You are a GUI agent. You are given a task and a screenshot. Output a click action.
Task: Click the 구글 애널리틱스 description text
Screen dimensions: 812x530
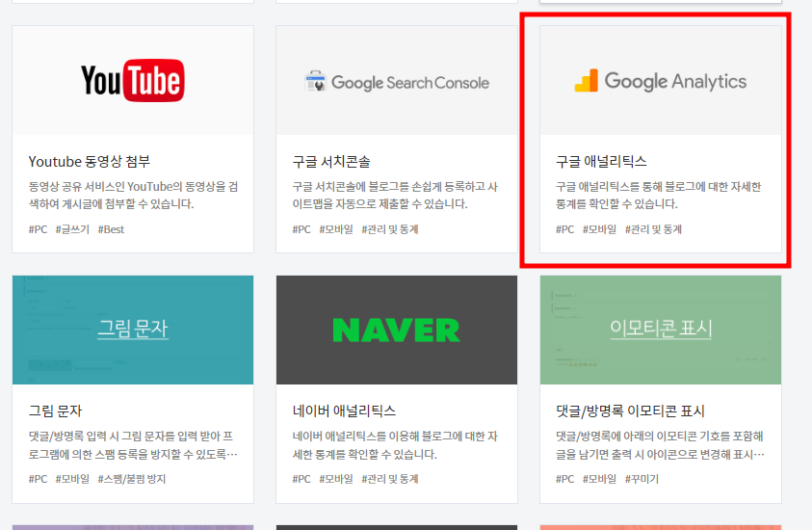coord(659,196)
